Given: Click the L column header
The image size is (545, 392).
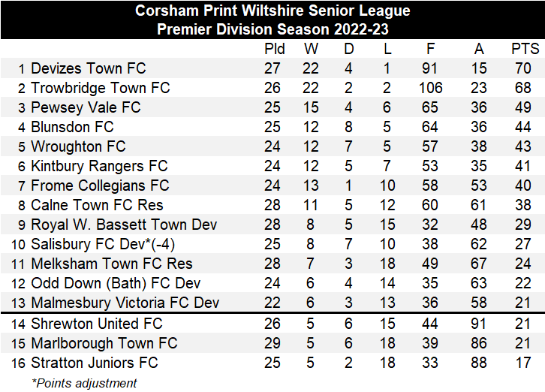Looking at the screenshot, I should point(387,49).
